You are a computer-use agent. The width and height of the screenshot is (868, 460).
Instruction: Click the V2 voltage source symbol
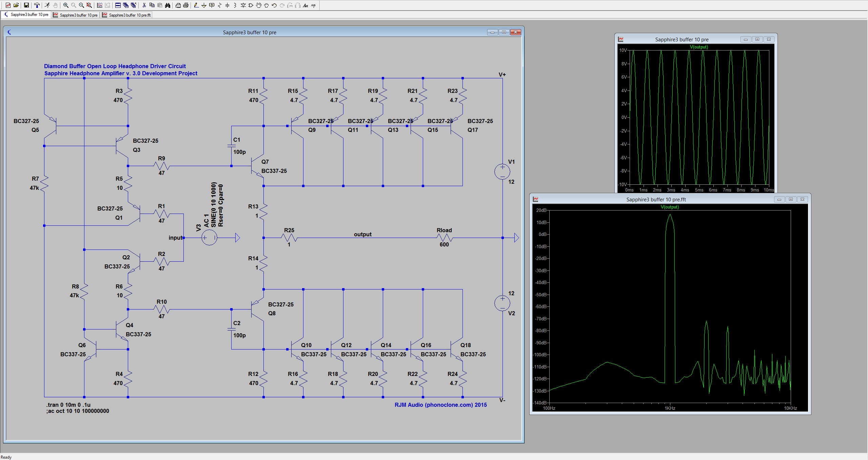[x=502, y=303]
